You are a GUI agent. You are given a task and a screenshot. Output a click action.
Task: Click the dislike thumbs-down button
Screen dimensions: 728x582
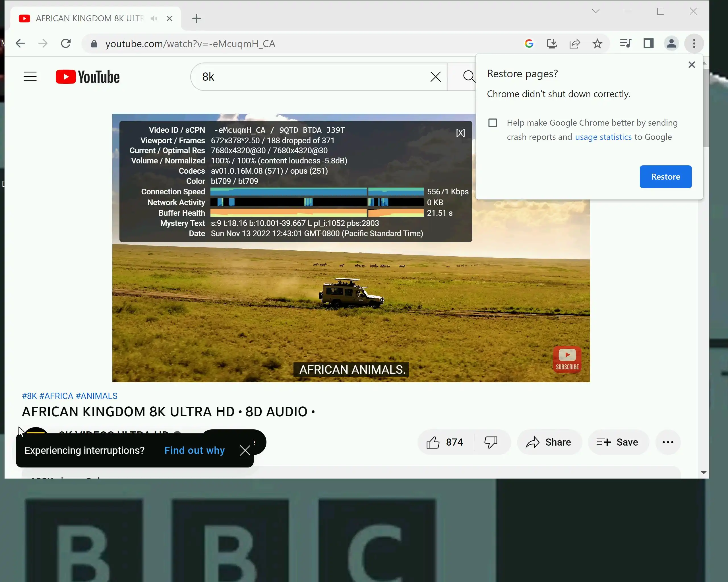pyautogui.click(x=491, y=442)
